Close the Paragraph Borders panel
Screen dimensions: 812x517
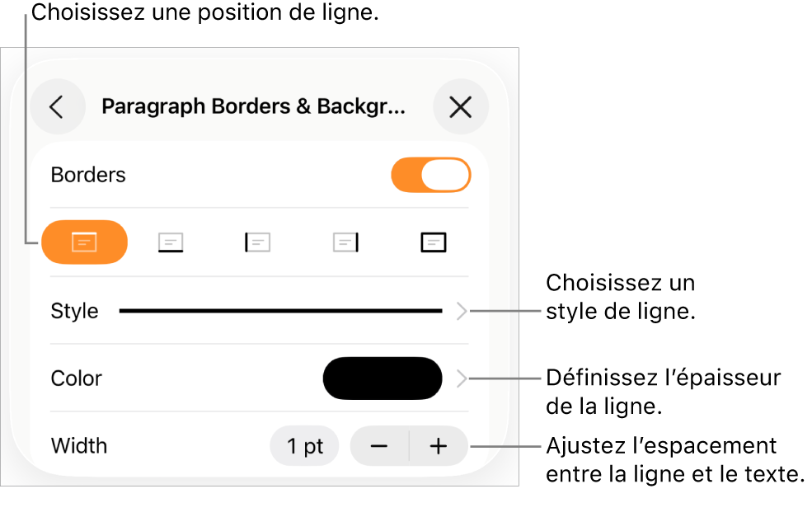460,107
